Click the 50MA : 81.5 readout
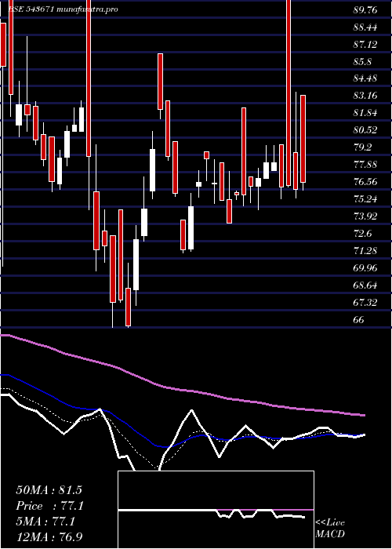This screenshot has height=549, width=392. pyautogui.click(x=49, y=490)
